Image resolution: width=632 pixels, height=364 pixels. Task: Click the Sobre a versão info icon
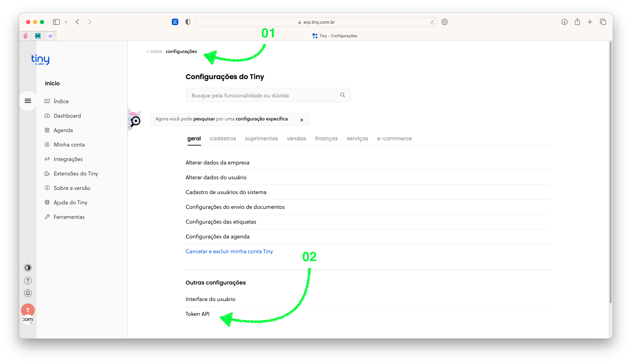(x=47, y=188)
